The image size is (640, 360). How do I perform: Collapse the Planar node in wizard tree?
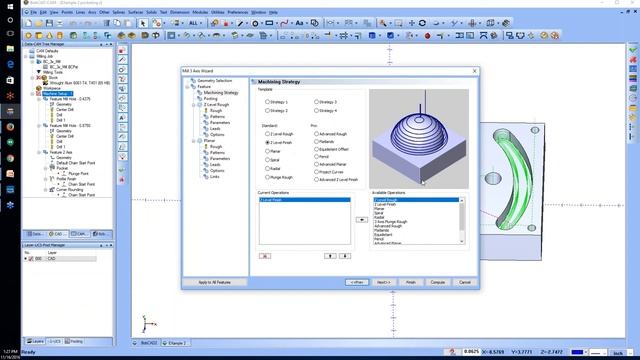coord(193,141)
